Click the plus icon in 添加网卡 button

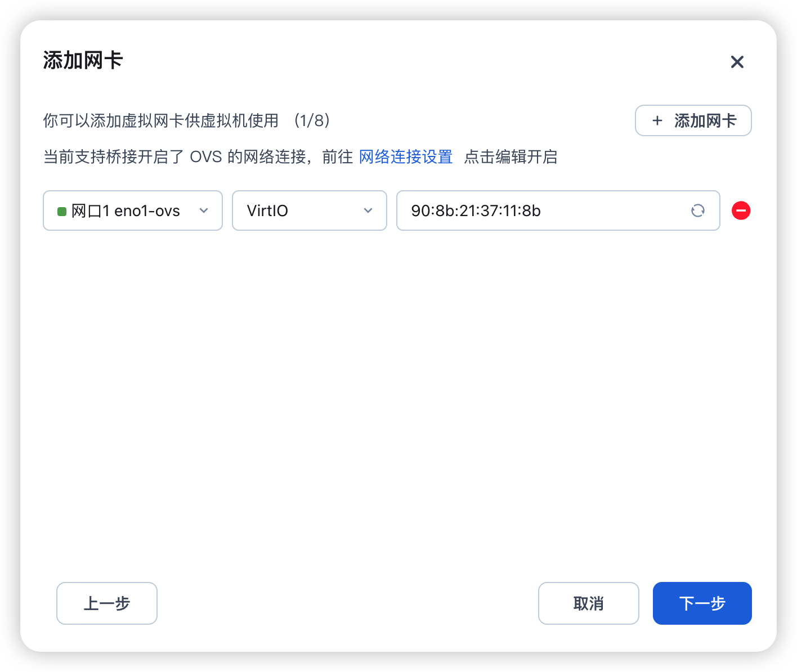657,120
